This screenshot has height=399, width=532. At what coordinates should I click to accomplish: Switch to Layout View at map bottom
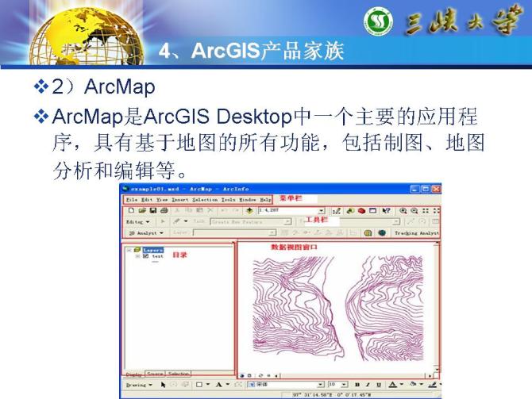coord(249,376)
